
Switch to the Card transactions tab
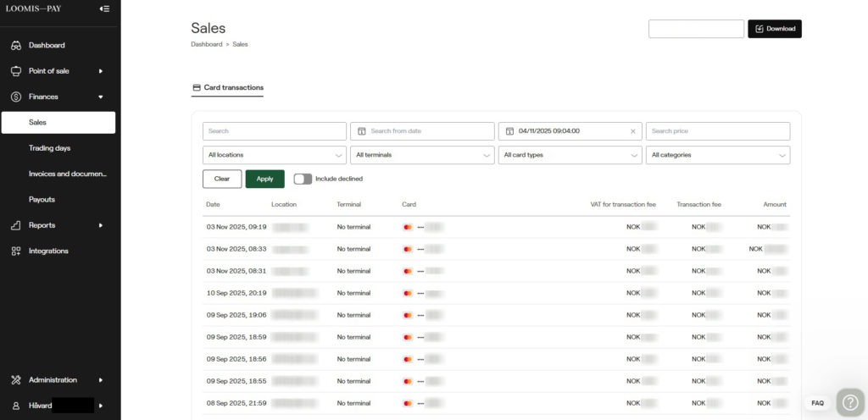[x=228, y=87]
